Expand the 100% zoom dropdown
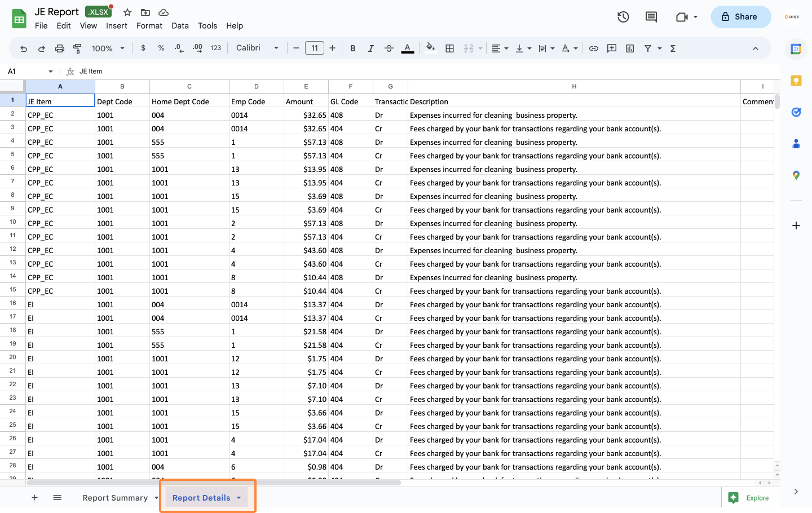This screenshot has height=513, width=812. [x=108, y=48]
